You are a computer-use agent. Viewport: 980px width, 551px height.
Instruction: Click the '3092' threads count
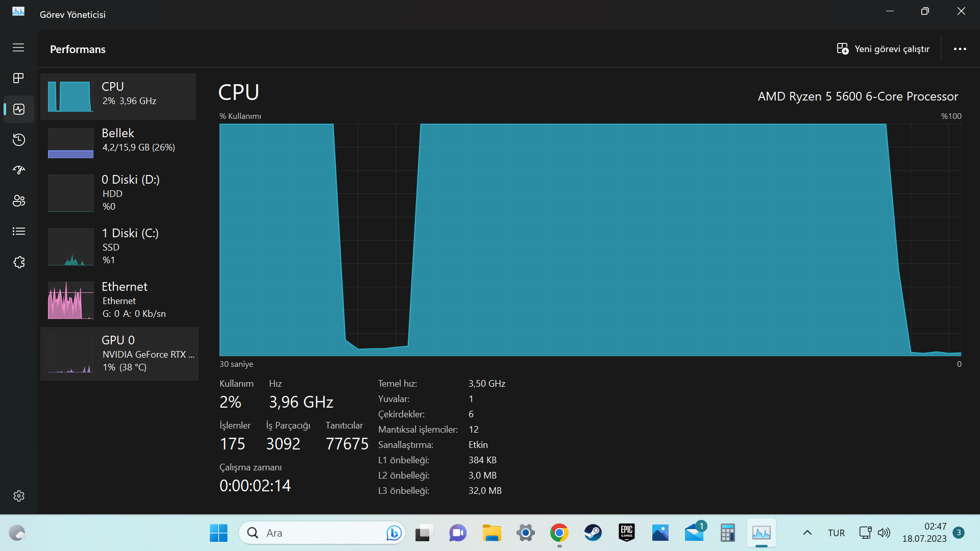pyautogui.click(x=283, y=444)
